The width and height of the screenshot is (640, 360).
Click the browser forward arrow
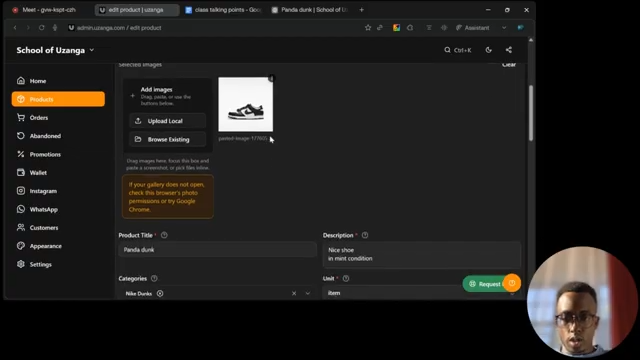pos(28,28)
